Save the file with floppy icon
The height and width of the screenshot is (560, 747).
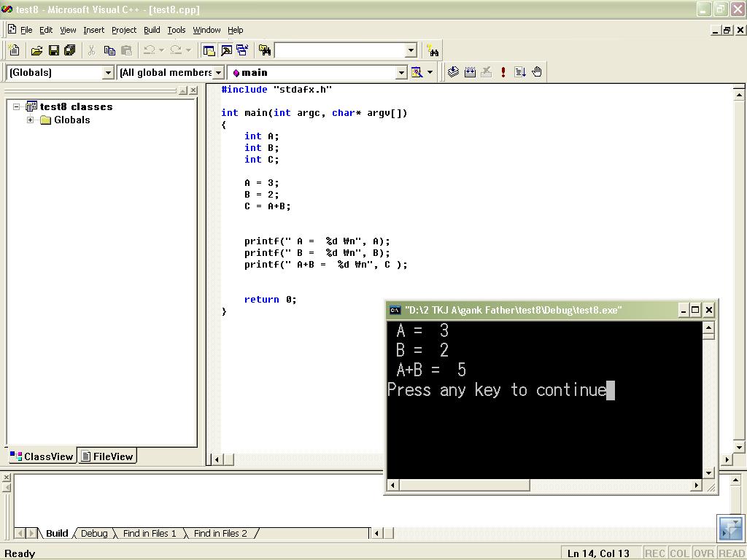coord(54,50)
